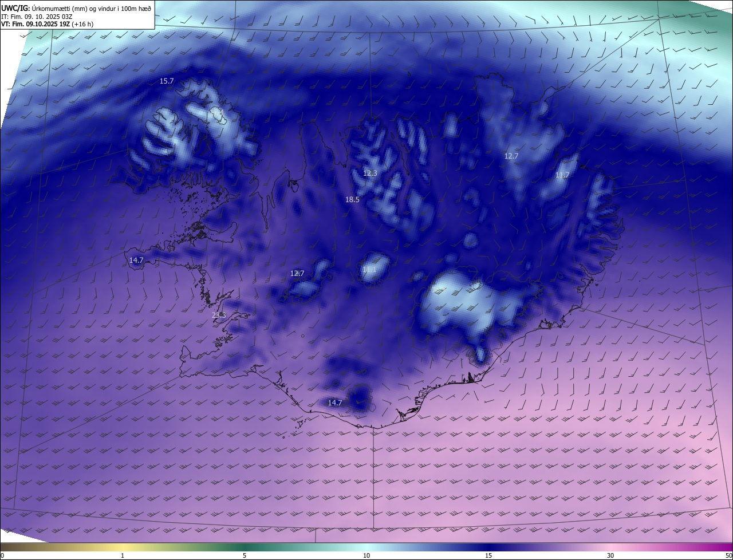The height and width of the screenshot is (560, 733).
Task: Click the 5 tick on the color scale
Action: point(245,555)
